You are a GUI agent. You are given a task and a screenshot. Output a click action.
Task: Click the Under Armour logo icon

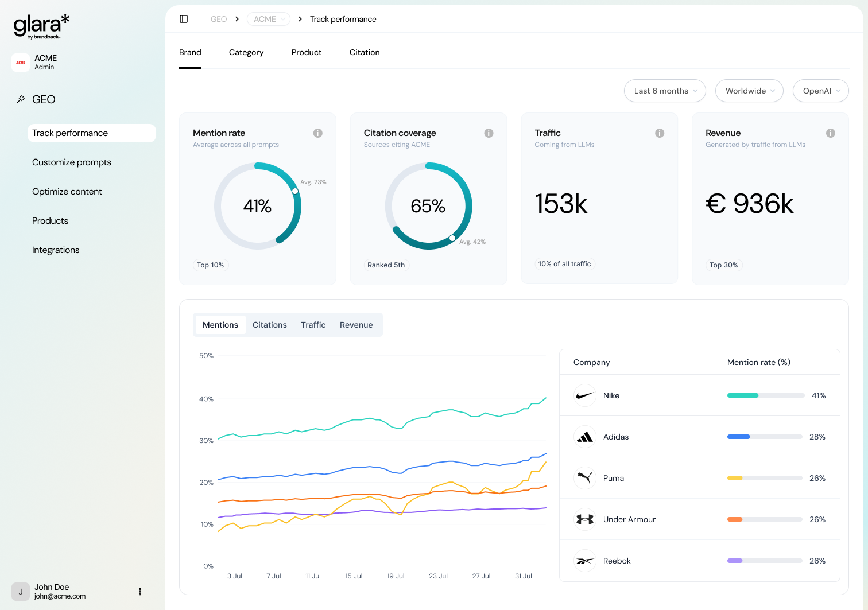tap(585, 519)
